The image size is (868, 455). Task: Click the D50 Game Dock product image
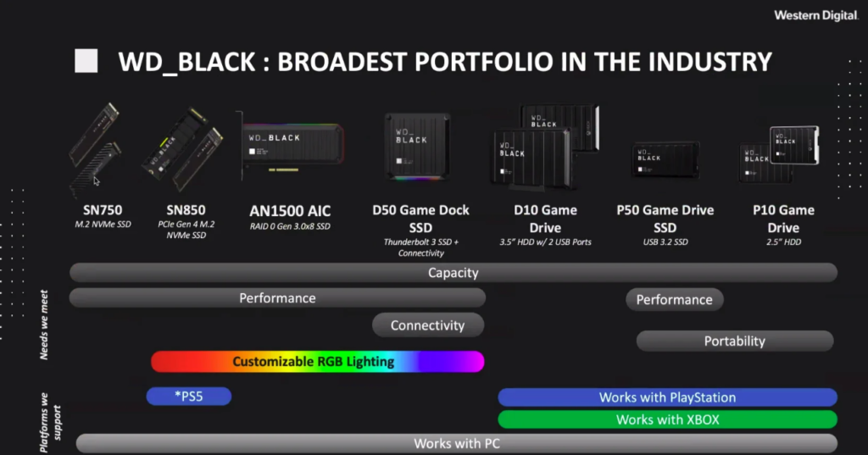point(418,147)
